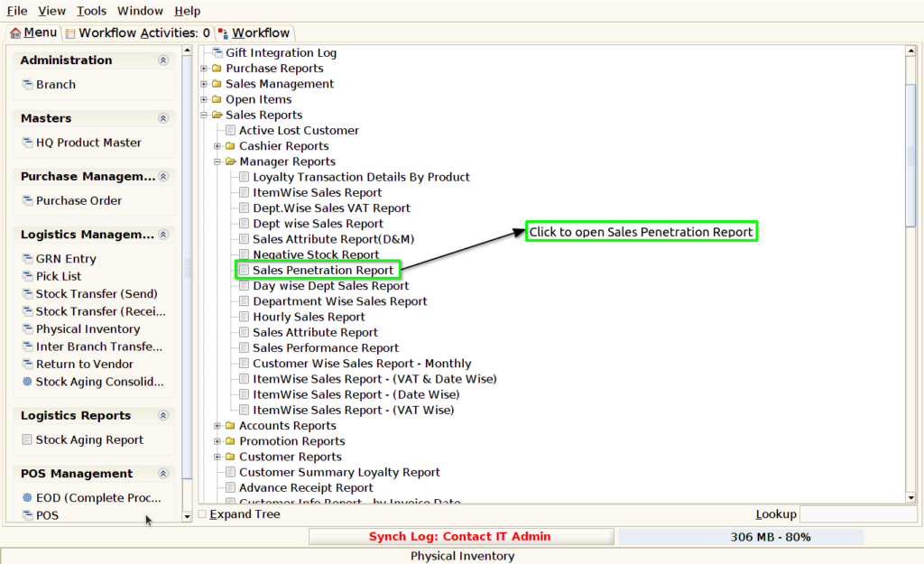Open Customer Wise Sales Report - Monthly
Image resolution: width=924 pixels, height=564 pixels.
362,363
